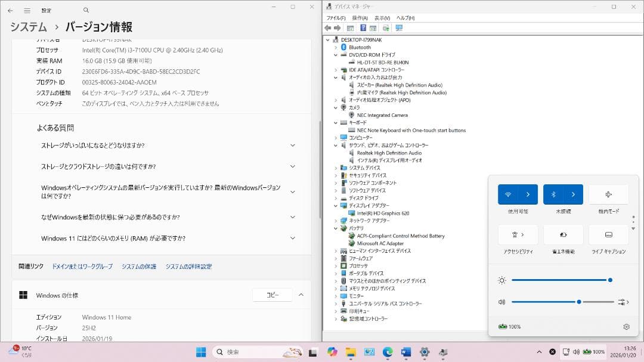Expand the 'Windows 11 にはどのくらいのメモリ (RAM) が必要ですか?' question
Viewport: 644px width, 362px height.
coord(292,238)
